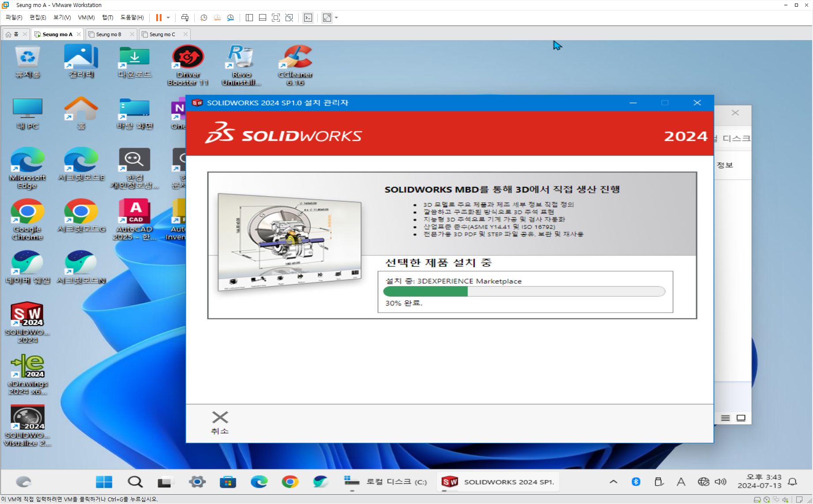Launch SOLIDWORKS 2024 desktop shortcut
The height and width of the screenshot is (504, 813).
pyautogui.click(x=27, y=323)
